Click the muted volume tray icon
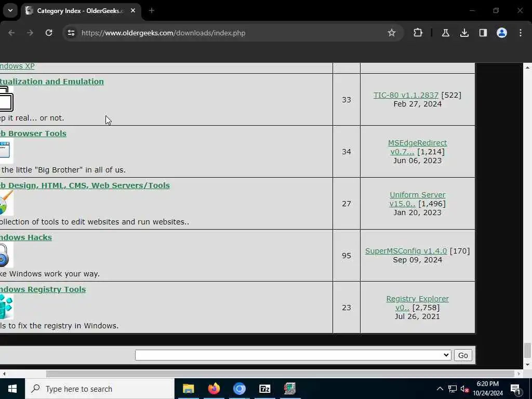The image size is (532, 399). tap(465, 389)
